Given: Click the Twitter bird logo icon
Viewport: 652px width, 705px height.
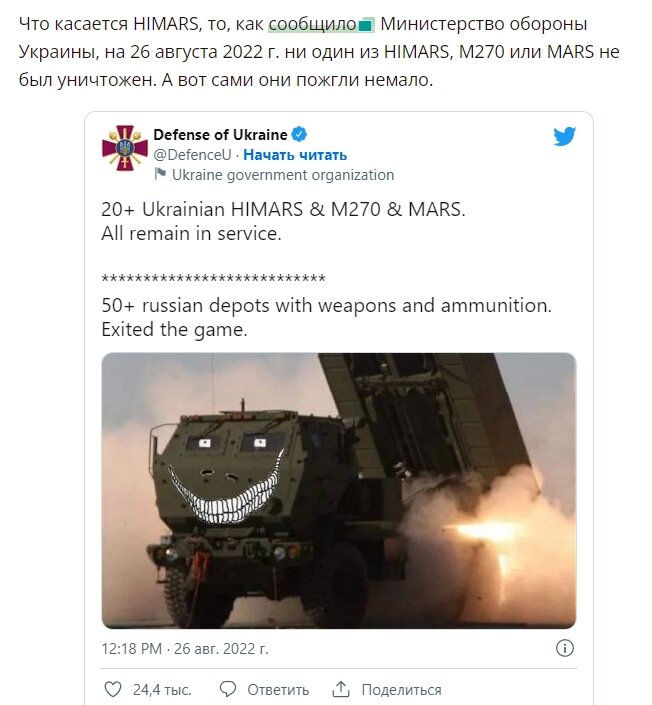Looking at the screenshot, I should pos(564,136).
